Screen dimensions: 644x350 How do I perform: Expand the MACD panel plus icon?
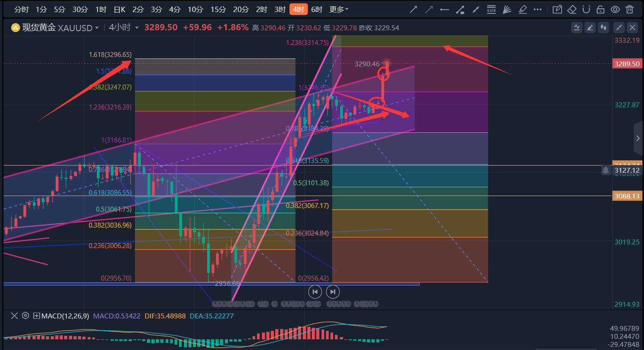tap(36, 316)
